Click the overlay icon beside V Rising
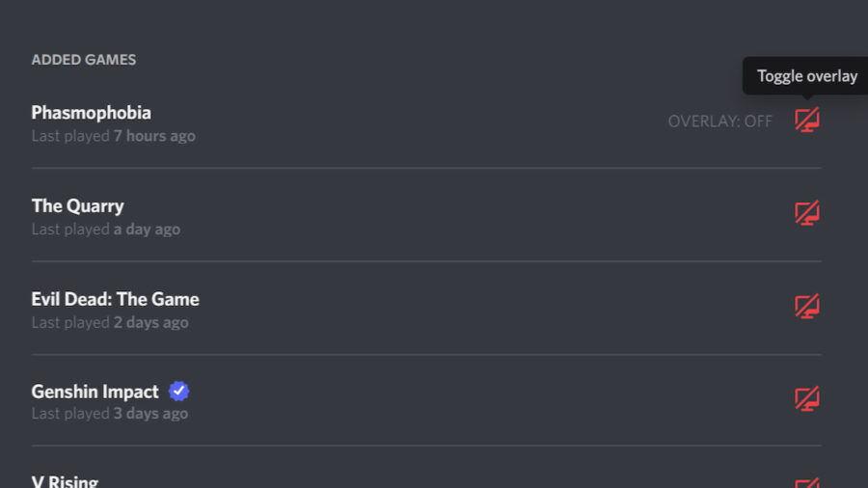868x488 pixels. tap(807, 483)
